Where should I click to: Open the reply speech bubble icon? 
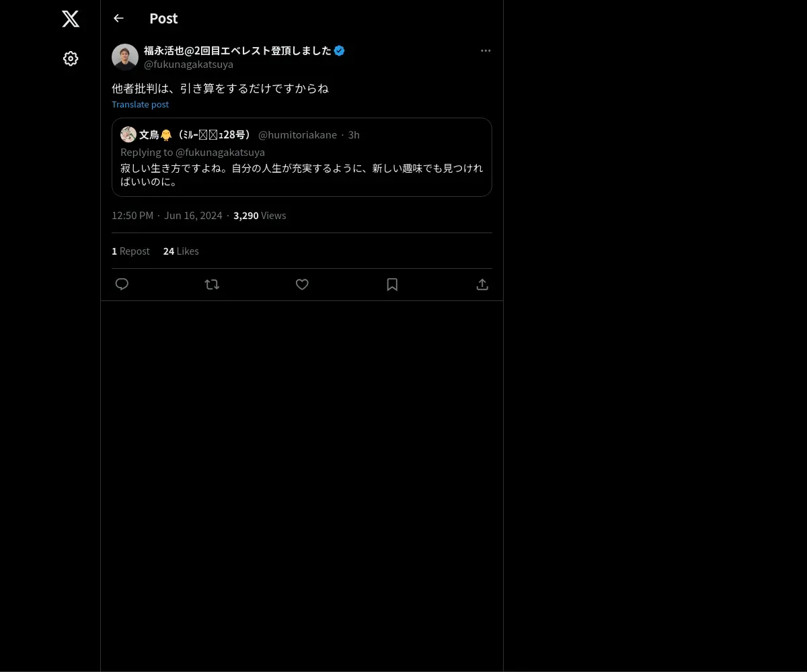point(122,284)
